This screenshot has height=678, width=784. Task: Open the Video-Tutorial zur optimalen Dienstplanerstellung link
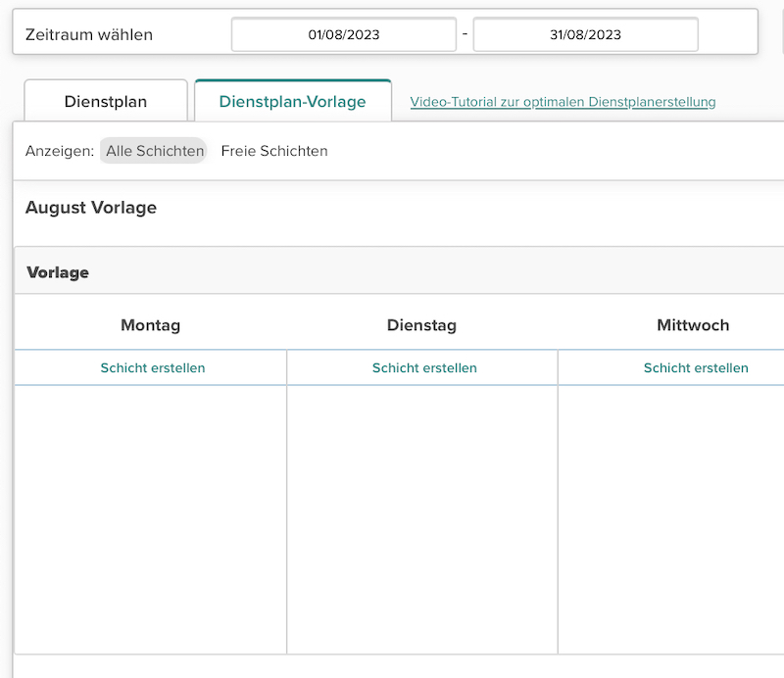[x=563, y=102]
